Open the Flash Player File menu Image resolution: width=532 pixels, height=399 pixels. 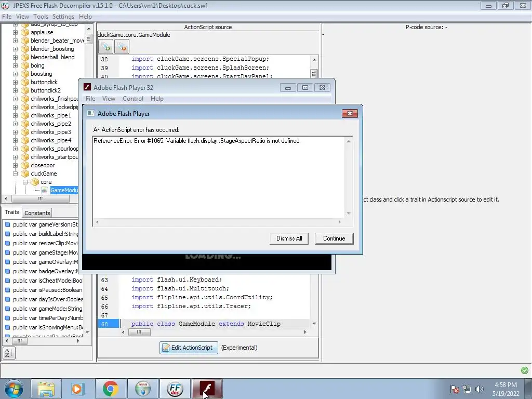click(x=90, y=99)
